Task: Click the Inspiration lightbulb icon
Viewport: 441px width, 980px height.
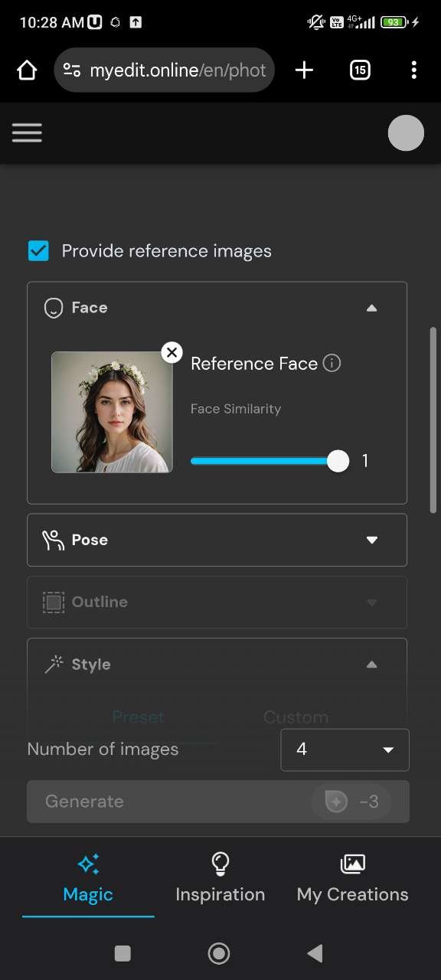Action: click(220, 864)
